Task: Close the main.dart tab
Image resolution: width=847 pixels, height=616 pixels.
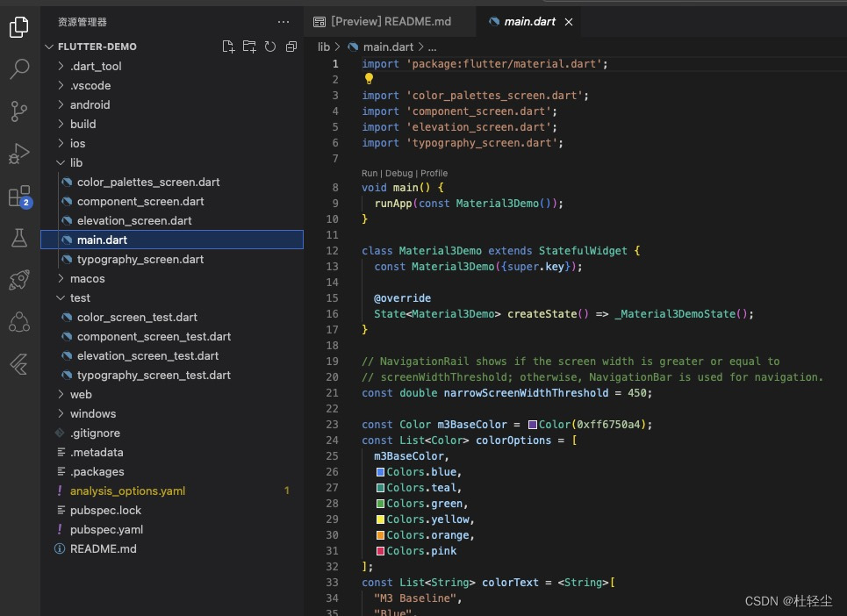Action: tap(571, 21)
